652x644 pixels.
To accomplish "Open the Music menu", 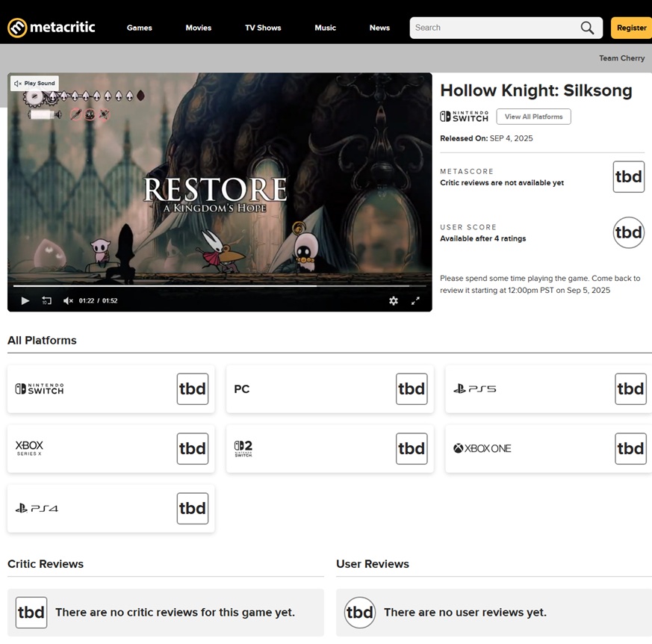I will pyautogui.click(x=325, y=28).
